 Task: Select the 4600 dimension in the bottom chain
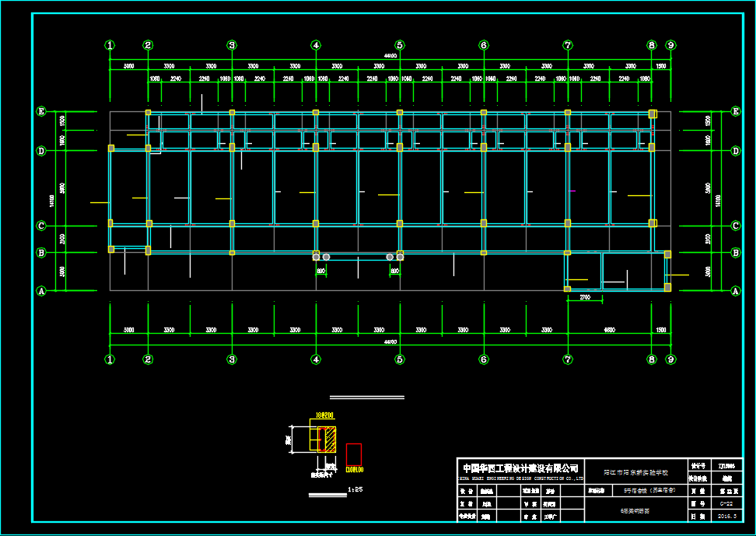point(610,330)
